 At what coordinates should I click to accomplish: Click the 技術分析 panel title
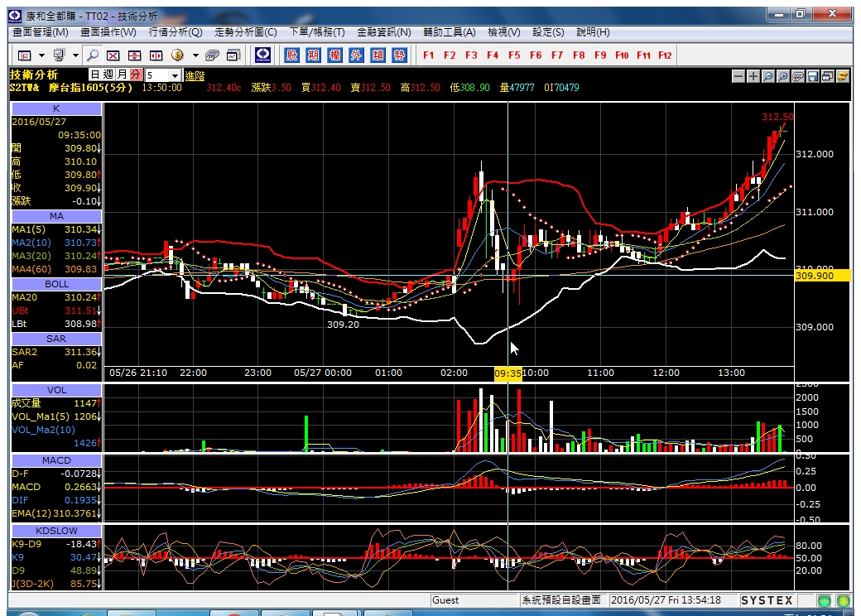[x=33, y=75]
